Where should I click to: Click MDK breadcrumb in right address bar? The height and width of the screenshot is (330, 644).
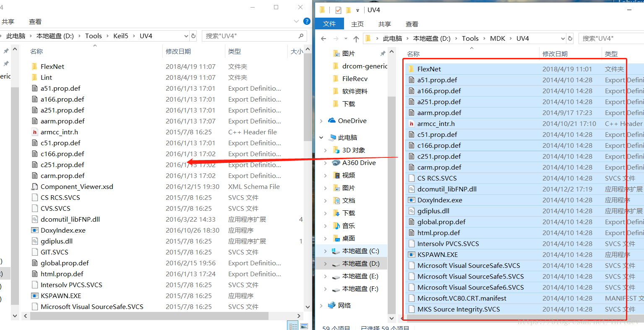point(498,39)
